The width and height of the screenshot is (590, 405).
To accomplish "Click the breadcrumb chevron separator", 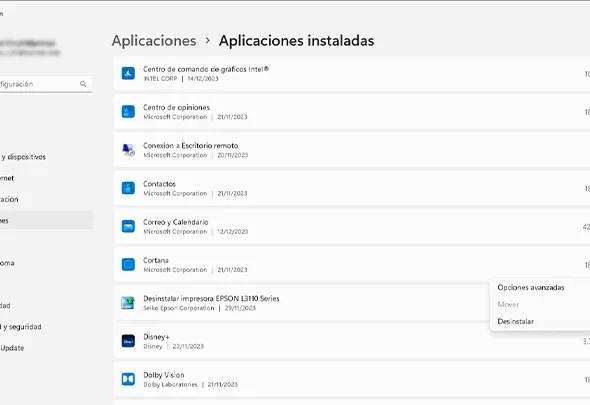I will coord(208,40).
